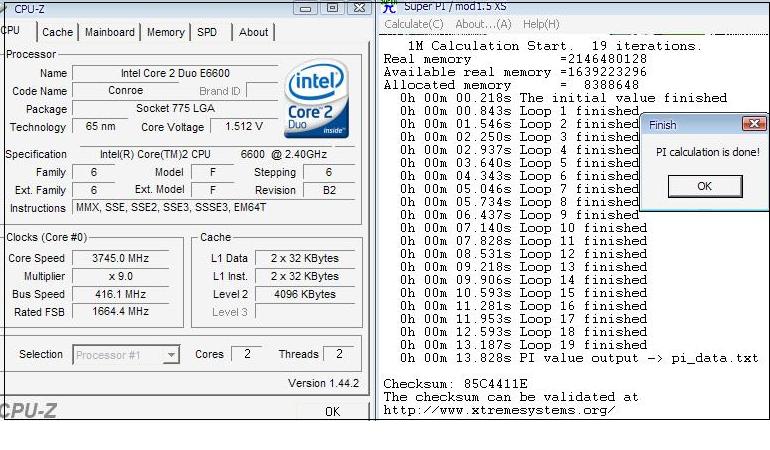Click the Intel Core 2 Duo logo
Screen dimensions: 770x450
317,98
